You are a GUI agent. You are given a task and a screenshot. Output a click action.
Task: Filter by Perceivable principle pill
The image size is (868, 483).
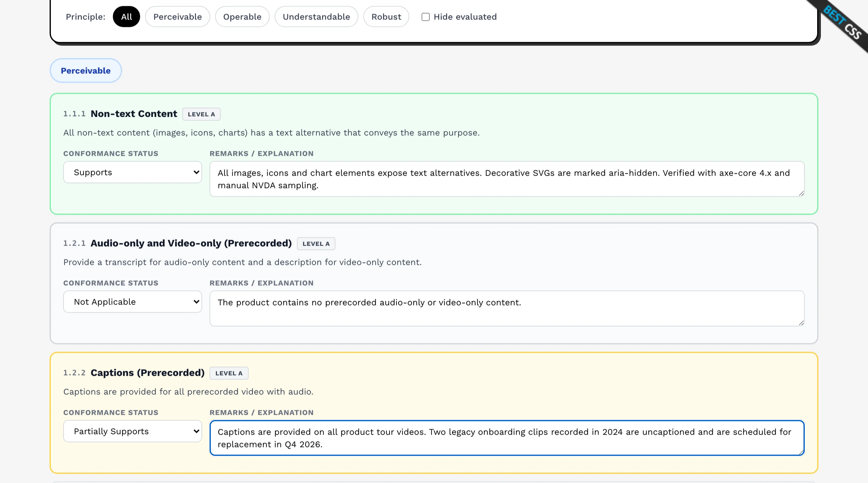[x=178, y=17]
